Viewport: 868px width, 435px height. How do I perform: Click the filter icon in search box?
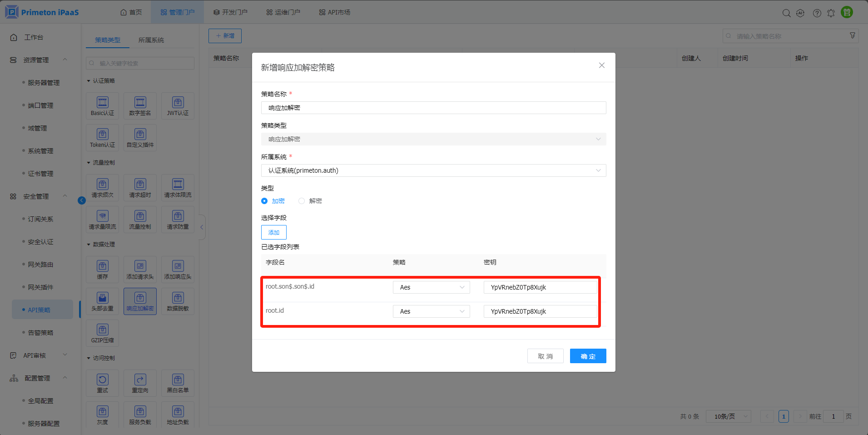[x=852, y=35]
